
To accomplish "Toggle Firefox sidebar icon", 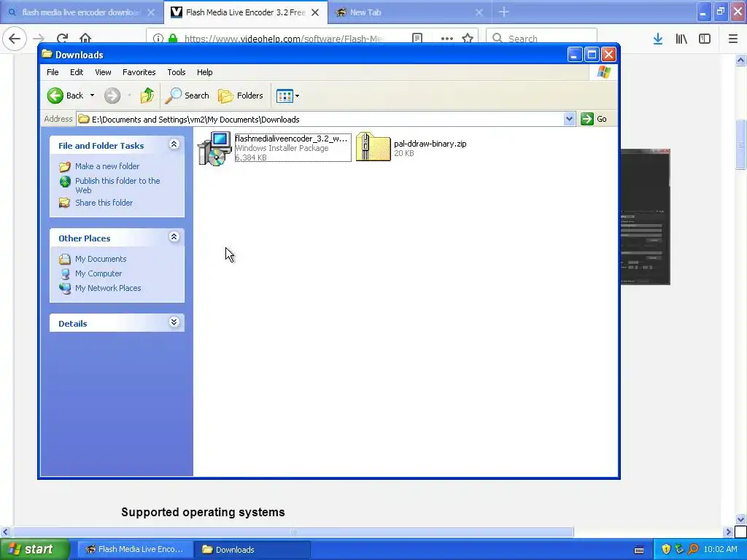I will 705,39.
